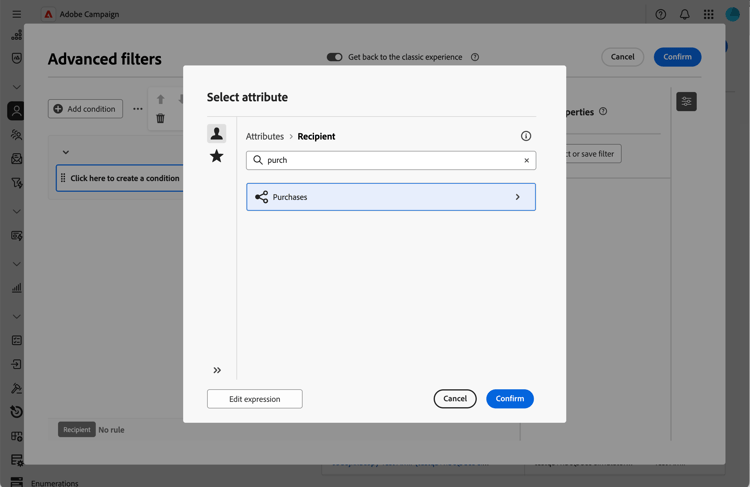
Task: Click the Recipient breadcrumb item
Action: click(316, 136)
